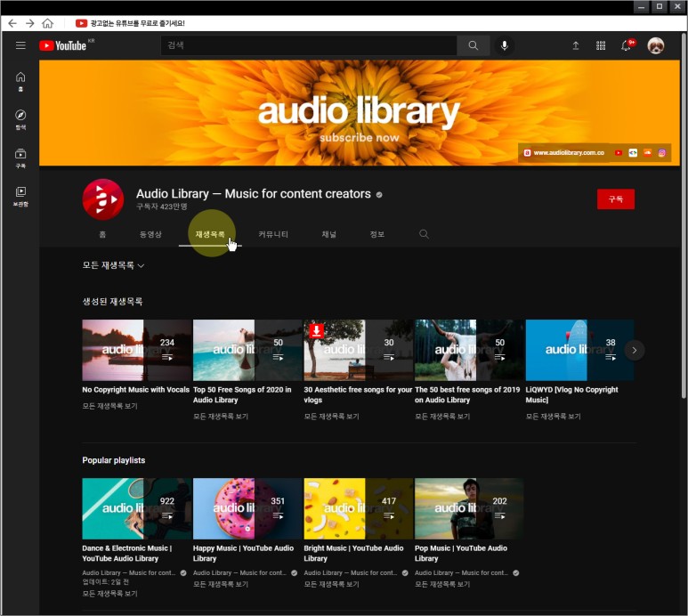Open Explore in left sidebar
Viewport: 688px width, 616px height.
pyautogui.click(x=20, y=119)
